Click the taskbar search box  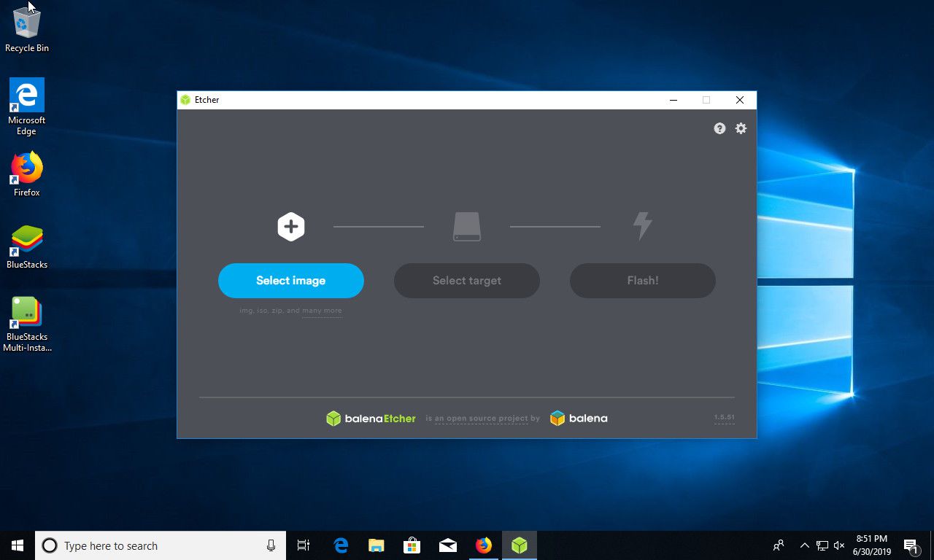[160, 545]
